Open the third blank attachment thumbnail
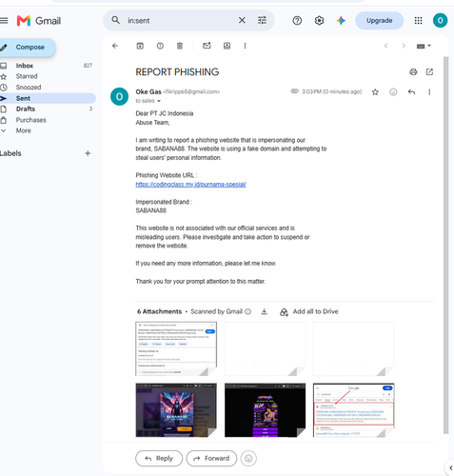 tap(354, 348)
